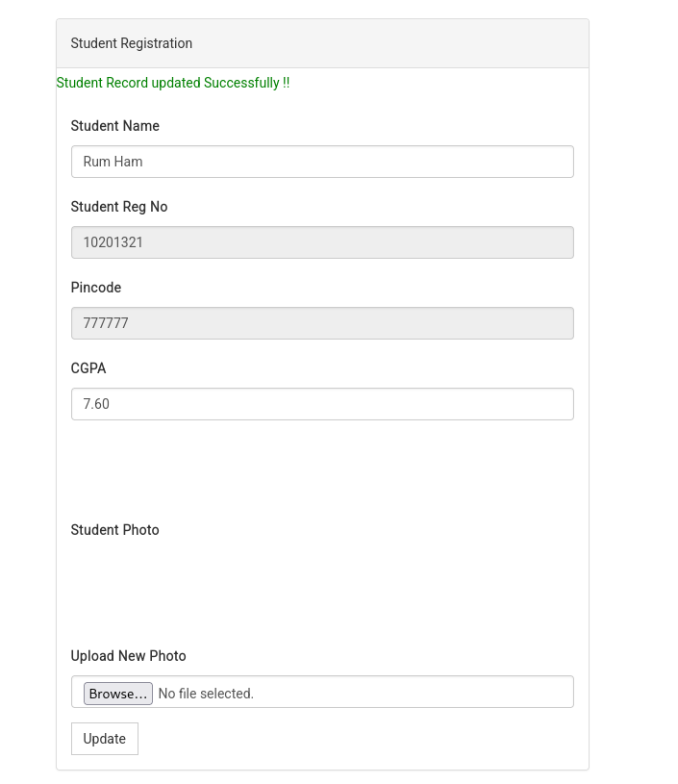Click the Student Registration panel heading
This screenshot has width=678, height=784.
pos(132,43)
